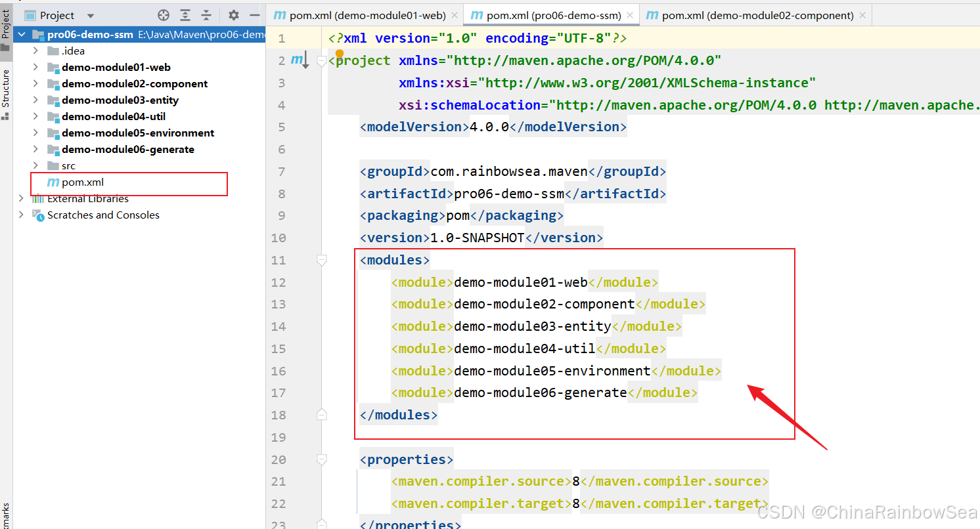The width and height of the screenshot is (980, 529).
Task: Open the Project view dropdown
Action: coord(91,16)
